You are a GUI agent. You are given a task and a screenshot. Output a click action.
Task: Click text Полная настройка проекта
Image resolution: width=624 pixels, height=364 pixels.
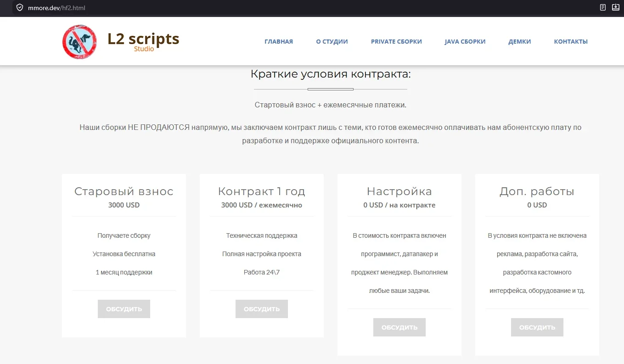point(262,254)
